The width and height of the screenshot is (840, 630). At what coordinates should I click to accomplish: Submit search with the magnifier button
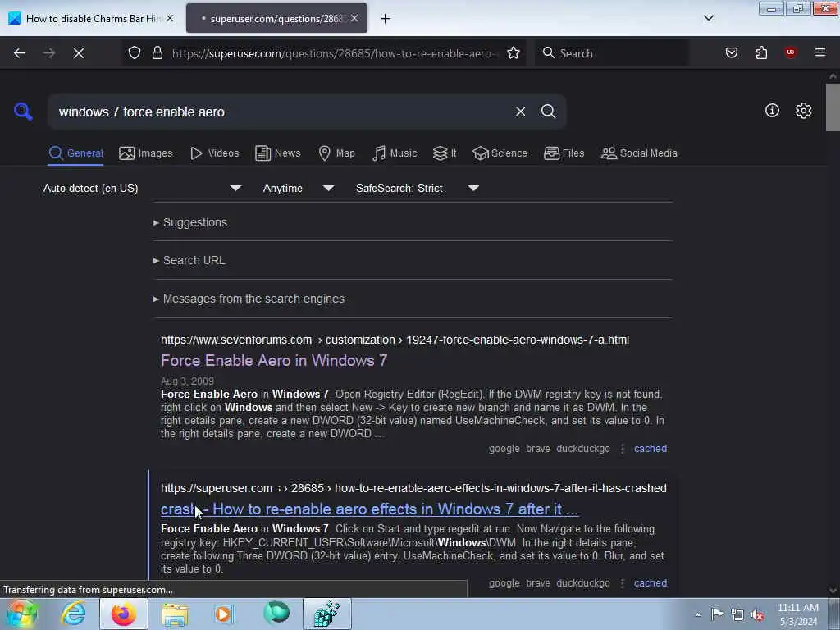click(x=548, y=112)
